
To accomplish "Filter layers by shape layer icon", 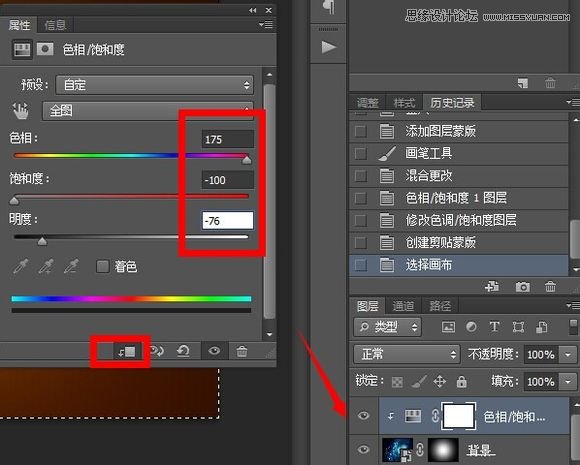I will coord(518,327).
